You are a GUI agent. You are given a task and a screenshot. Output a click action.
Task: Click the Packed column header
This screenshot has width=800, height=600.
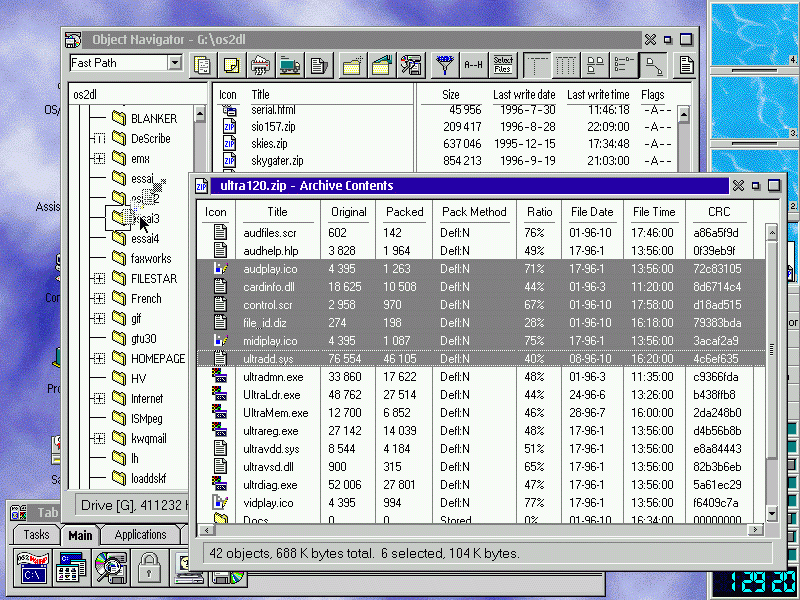[x=404, y=212]
